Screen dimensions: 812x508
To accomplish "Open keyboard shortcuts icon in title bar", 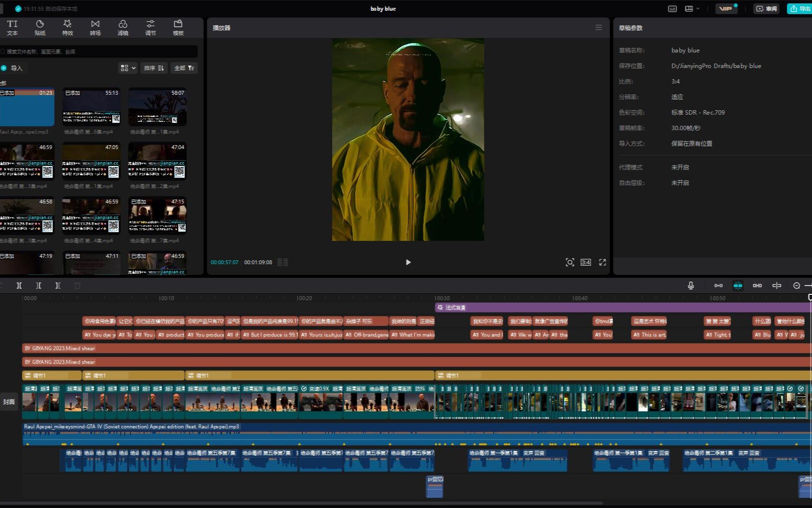I will pos(672,9).
